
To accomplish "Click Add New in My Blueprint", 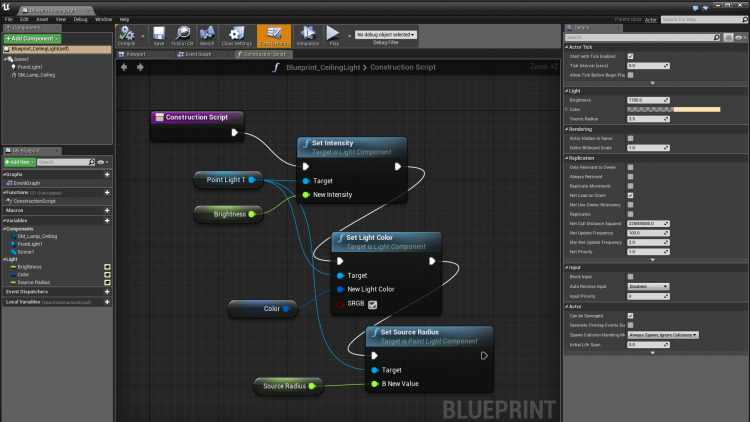I will [x=20, y=162].
